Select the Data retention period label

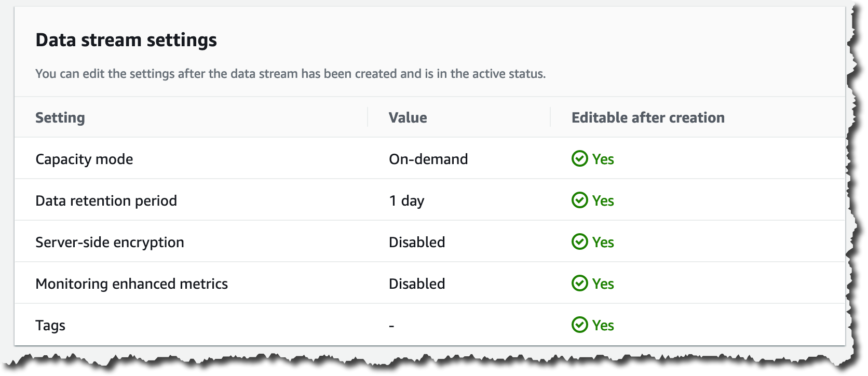coord(106,201)
